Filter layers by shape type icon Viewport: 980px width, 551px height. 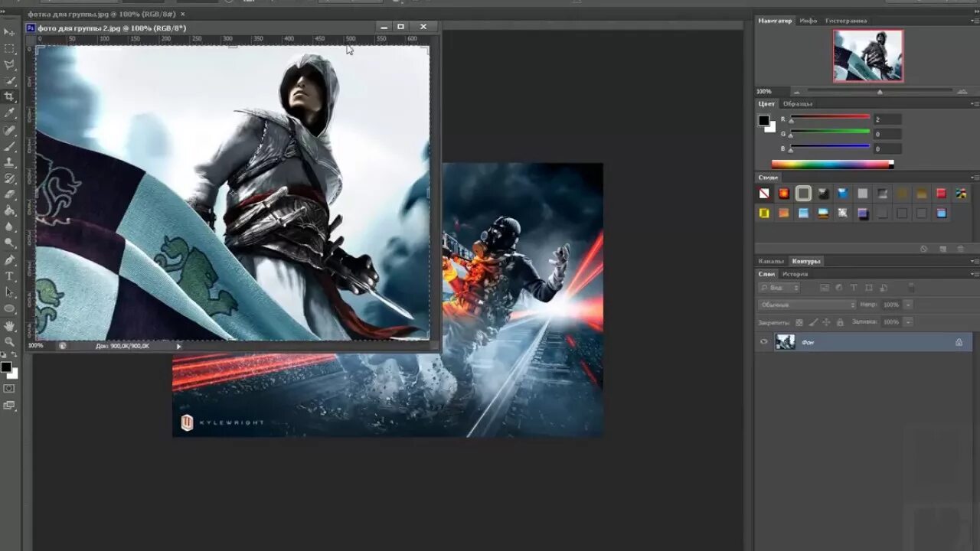tap(869, 288)
